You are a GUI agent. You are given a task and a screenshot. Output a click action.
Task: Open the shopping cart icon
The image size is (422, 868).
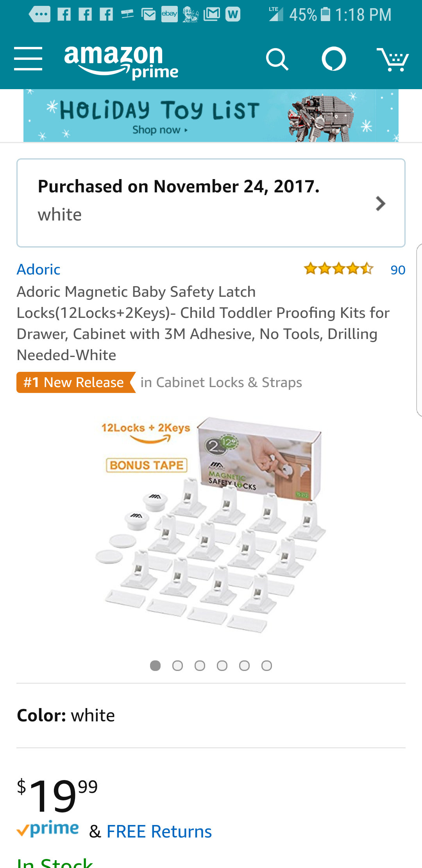coord(393,59)
